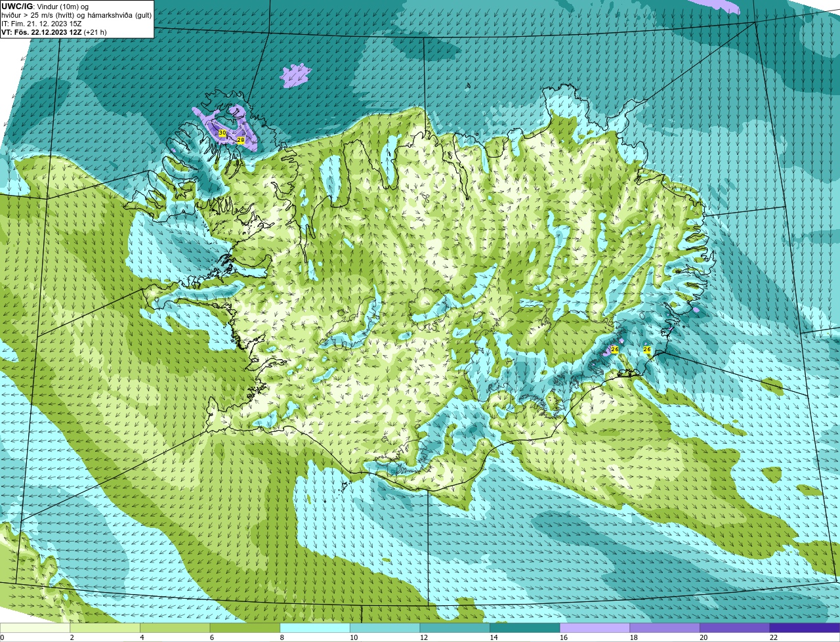The width and height of the screenshot is (840, 642).
Task: Click the "16" tick label on the scale
Action: pyautogui.click(x=564, y=637)
